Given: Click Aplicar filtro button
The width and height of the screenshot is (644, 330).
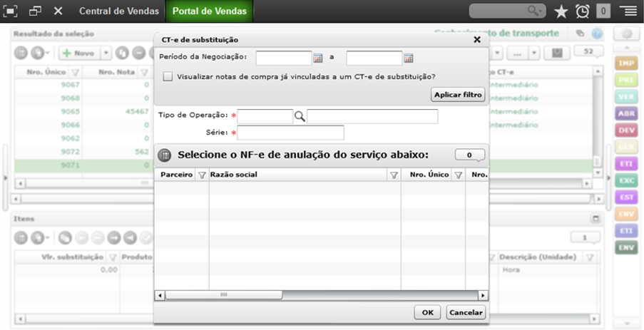Looking at the screenshot, I should [458, 95].
